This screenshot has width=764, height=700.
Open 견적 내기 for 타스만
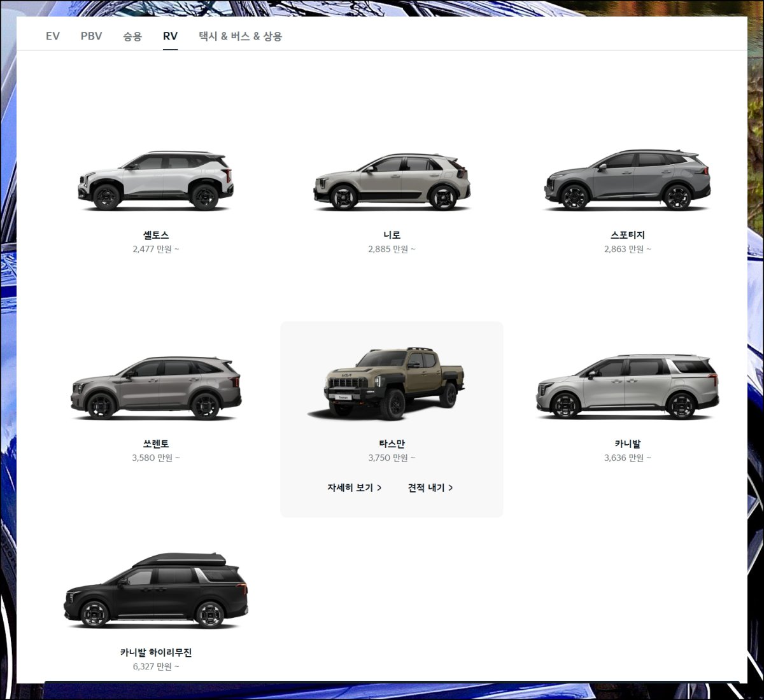coord(430,487)
